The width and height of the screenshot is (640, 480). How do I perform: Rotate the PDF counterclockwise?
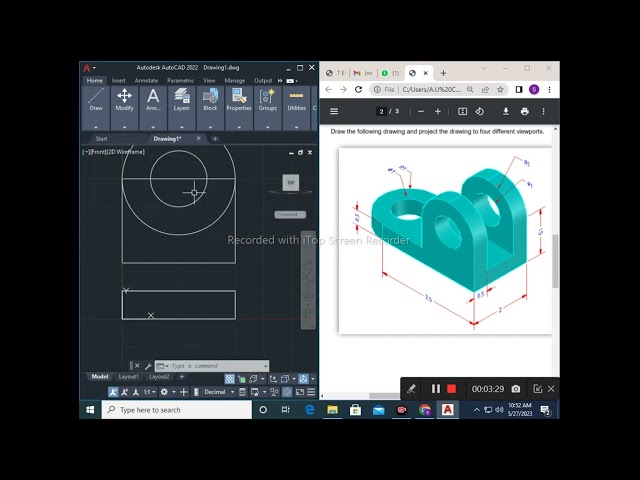click(x=480, y=111)
